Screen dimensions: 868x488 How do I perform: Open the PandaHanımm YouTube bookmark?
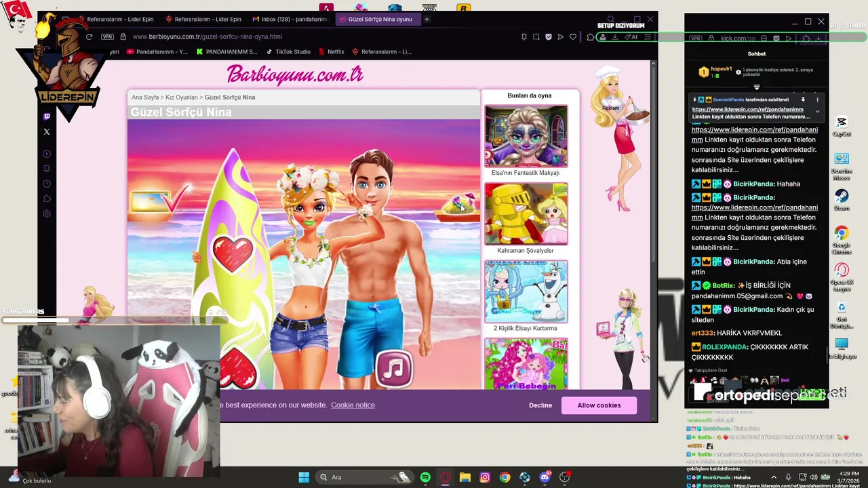click(156, 52)
